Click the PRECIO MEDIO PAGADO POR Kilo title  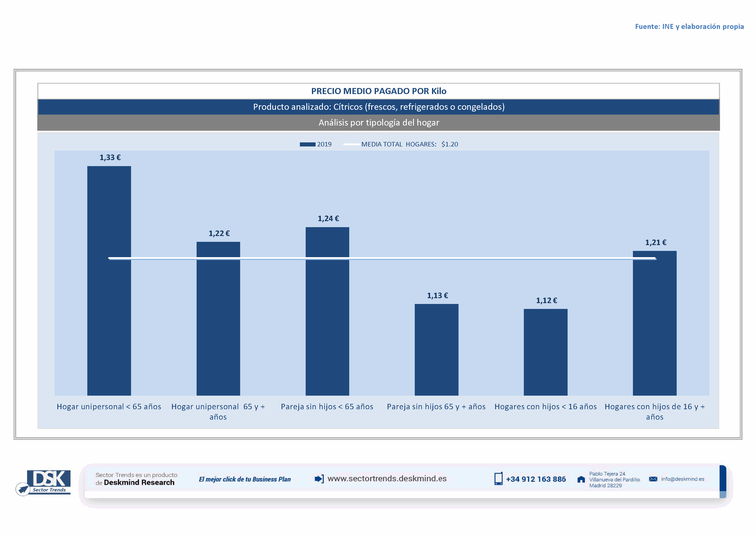pyautogui.click(x=379, y=91)
